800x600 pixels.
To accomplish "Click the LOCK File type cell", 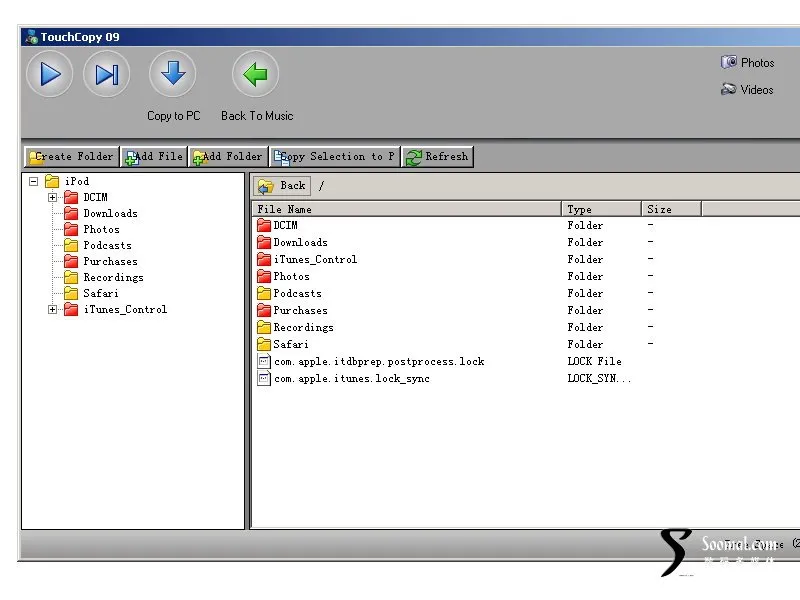I will [594, 361].
